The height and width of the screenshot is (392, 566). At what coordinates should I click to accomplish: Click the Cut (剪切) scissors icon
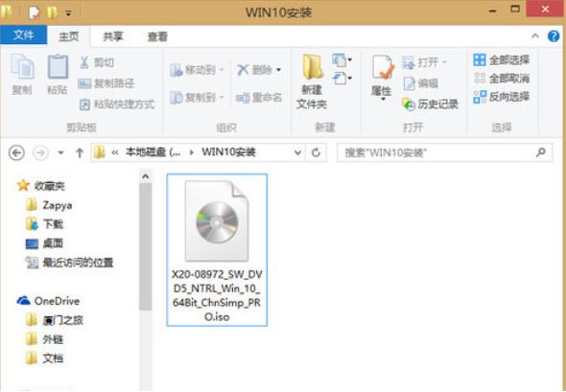point(84,62)
